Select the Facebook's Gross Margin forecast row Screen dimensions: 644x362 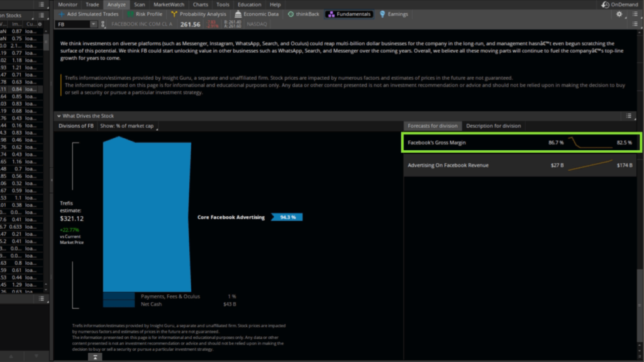click(x=521, y=143)
